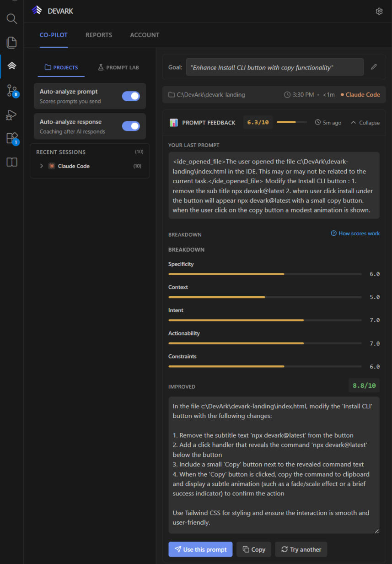
Task: Open Source Control showing 8 pending changes
Action: 11,91
